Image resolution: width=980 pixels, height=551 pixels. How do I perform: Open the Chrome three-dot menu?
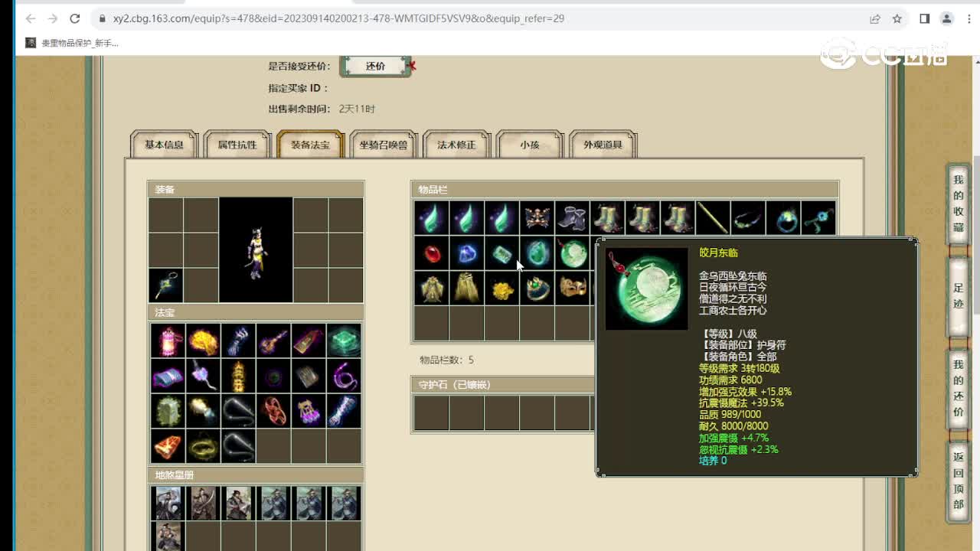coord(968,18)
